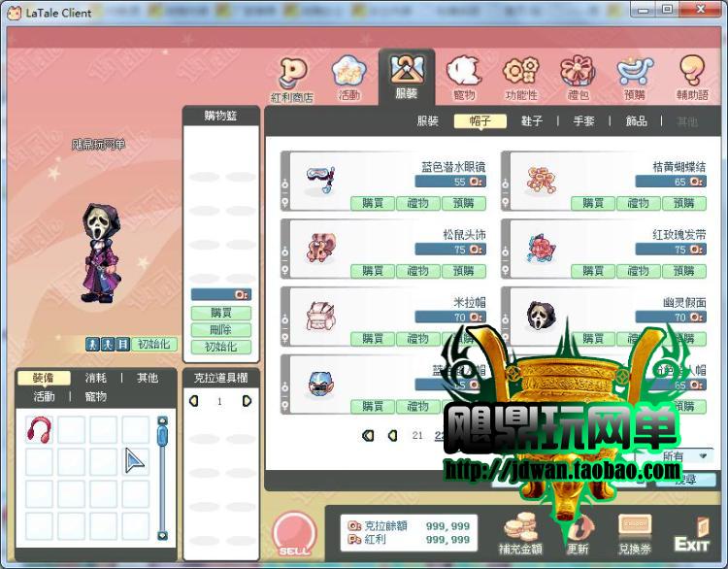Go to next 克拉道具欄 page arrow

[x=247, y=401]
